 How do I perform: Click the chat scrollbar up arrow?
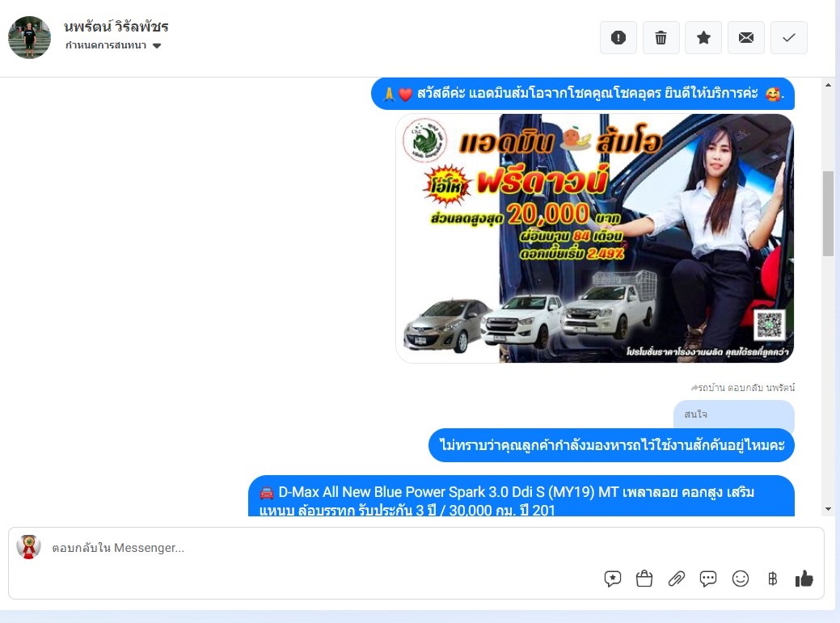[828, 85]
